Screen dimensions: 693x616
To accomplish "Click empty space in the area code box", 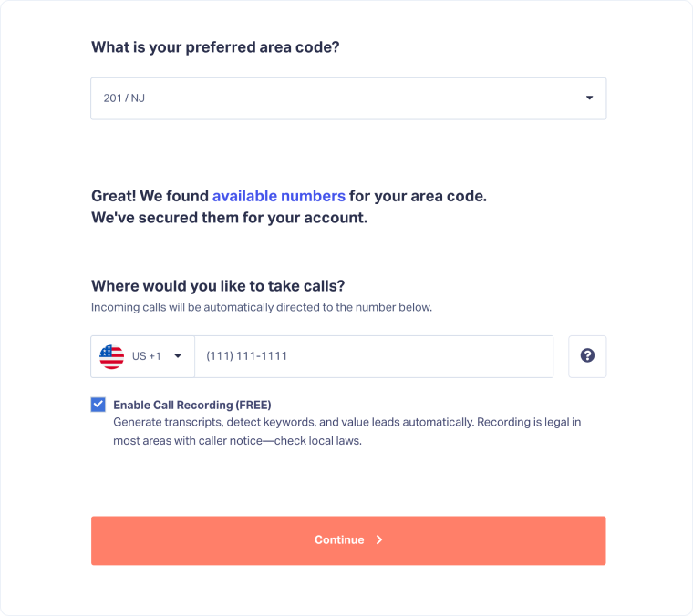I will [365, 98].
